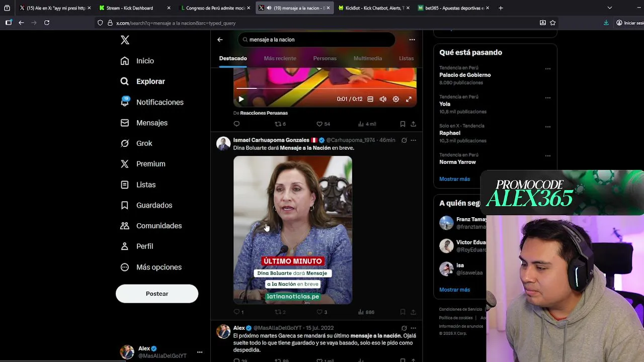Bookmark the Dina Boluarte post
The image size is (644, 362).
[403, 312]
